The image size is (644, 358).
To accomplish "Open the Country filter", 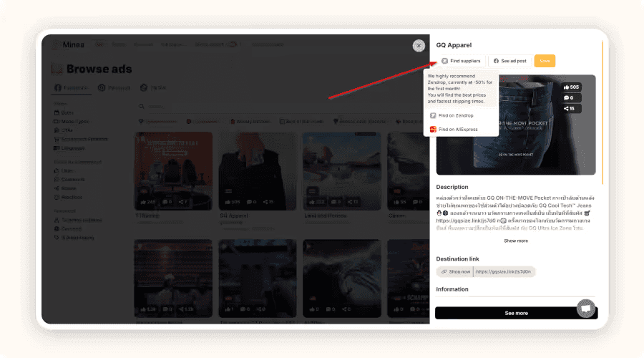I will tap(68, 228).
